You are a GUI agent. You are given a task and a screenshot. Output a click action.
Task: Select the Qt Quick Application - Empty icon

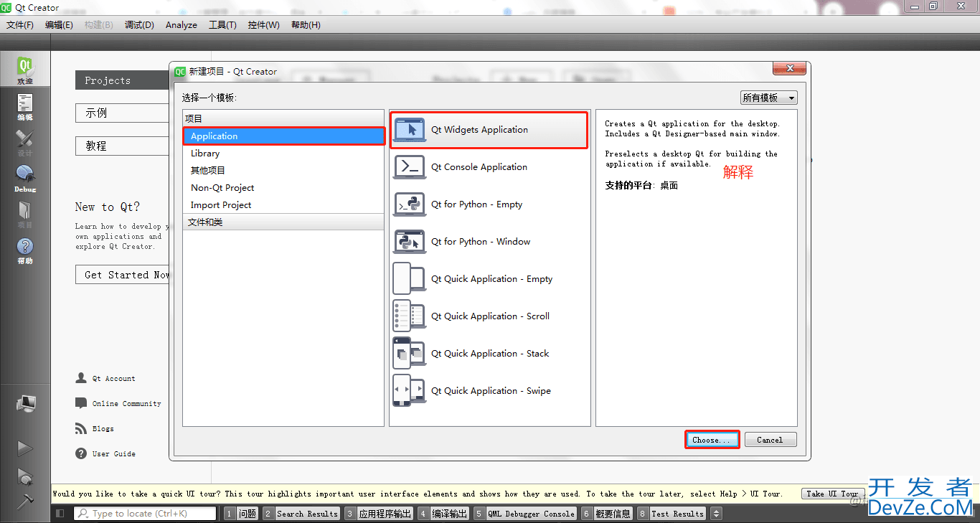pyautogui.click(x=410, y=279)
